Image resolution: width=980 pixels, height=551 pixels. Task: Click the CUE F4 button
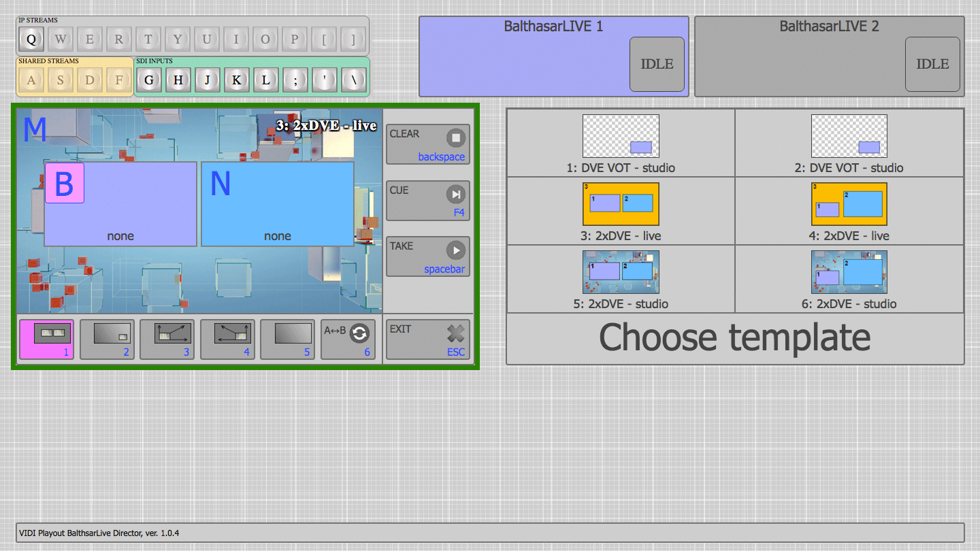428,201
